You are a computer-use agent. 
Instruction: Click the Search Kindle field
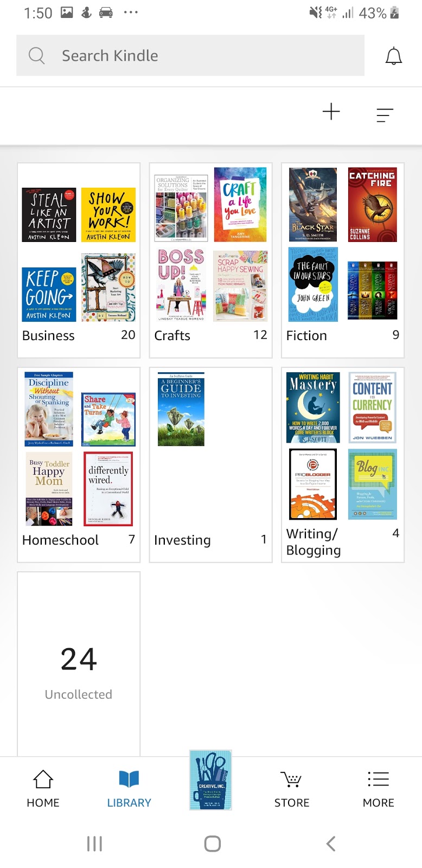point(190,55)
